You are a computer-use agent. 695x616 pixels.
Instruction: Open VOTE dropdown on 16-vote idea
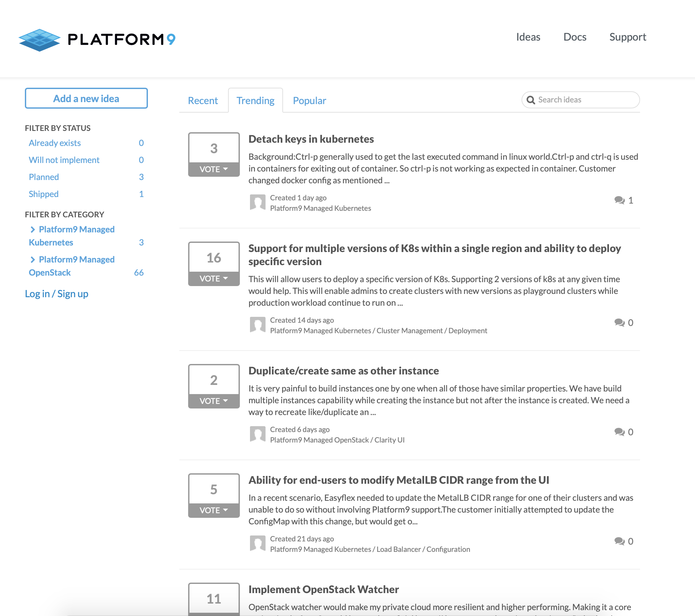pyautogui.click(x=214, y=279)
